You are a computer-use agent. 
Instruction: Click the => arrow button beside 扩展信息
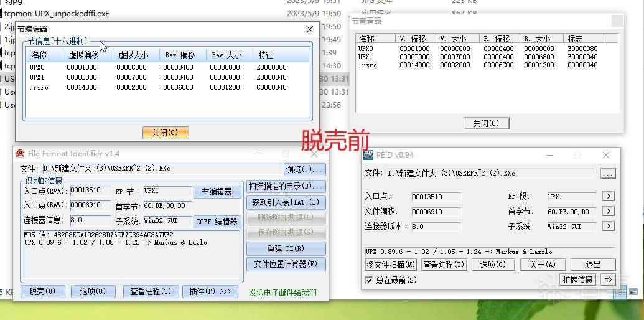pyautogui.click(x=608, y=280)
